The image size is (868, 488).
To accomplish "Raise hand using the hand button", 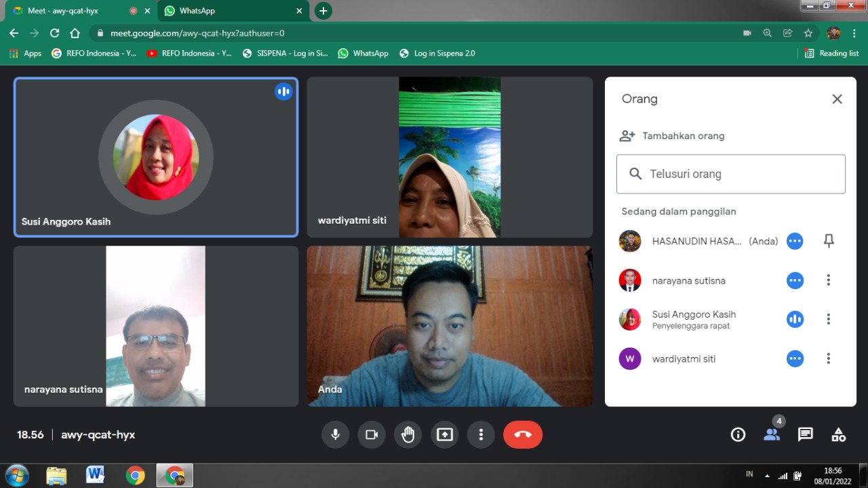I will (408, 434).
